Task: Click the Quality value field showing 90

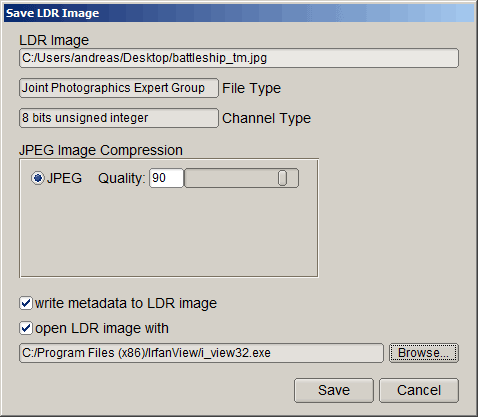Action: [166, 178]
